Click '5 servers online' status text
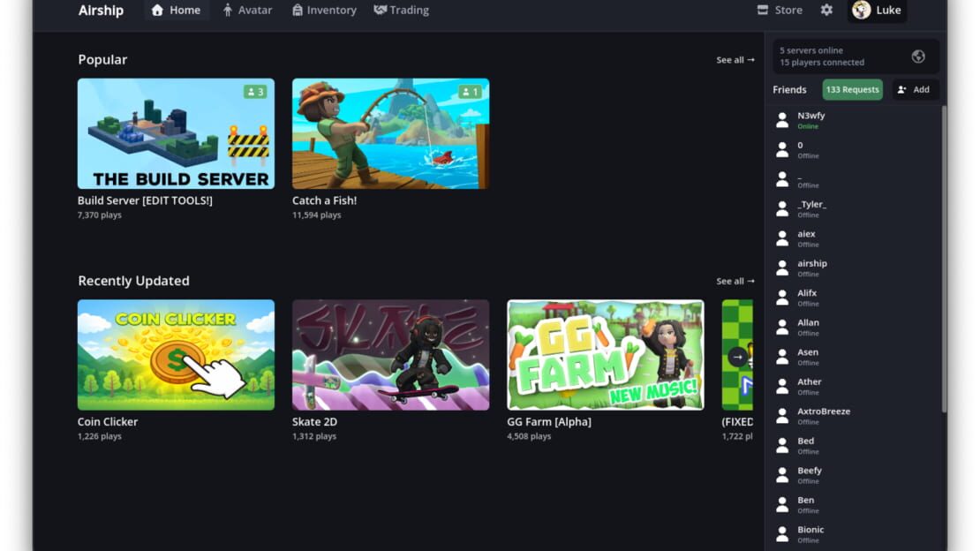The image size is (980, 551). pyautogui.click(x=811, y=50)
